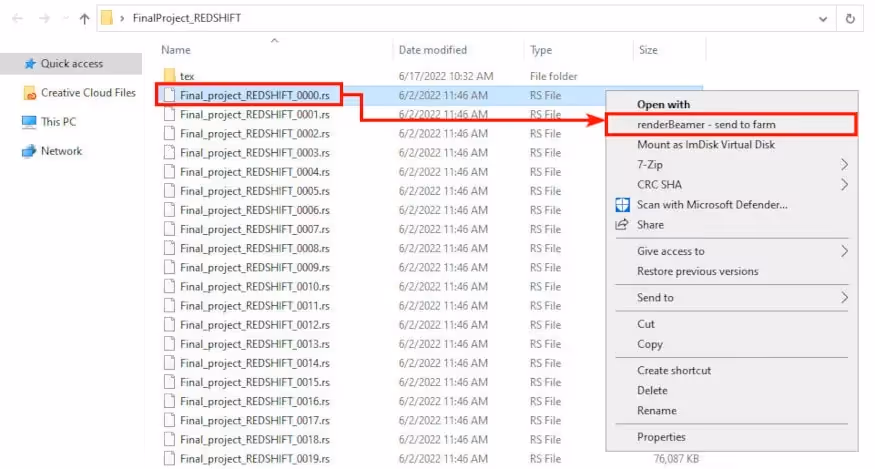
Task: Click the Share icon in context menu
Action: (x=622, y=224)
